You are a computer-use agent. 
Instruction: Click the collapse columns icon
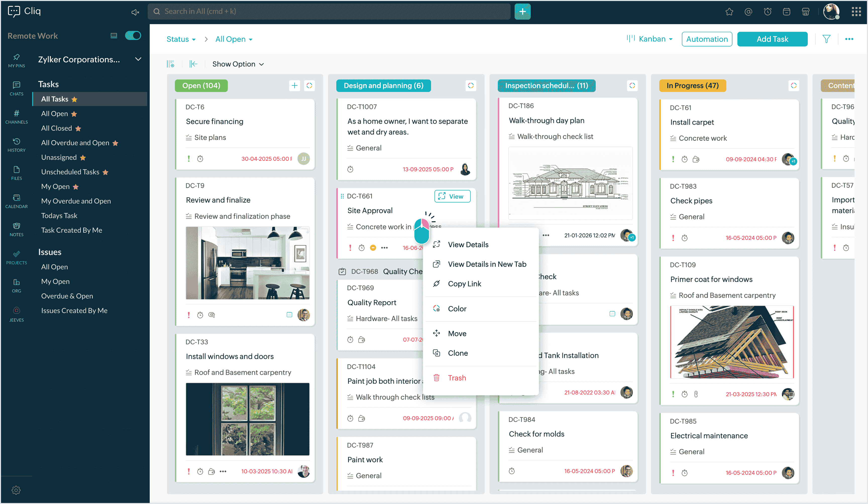(x=193, y=64)
